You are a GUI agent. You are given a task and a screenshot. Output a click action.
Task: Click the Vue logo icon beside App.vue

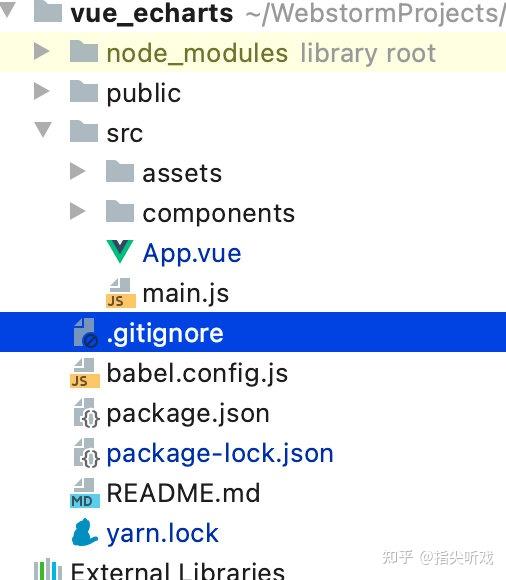pos(120,252)
